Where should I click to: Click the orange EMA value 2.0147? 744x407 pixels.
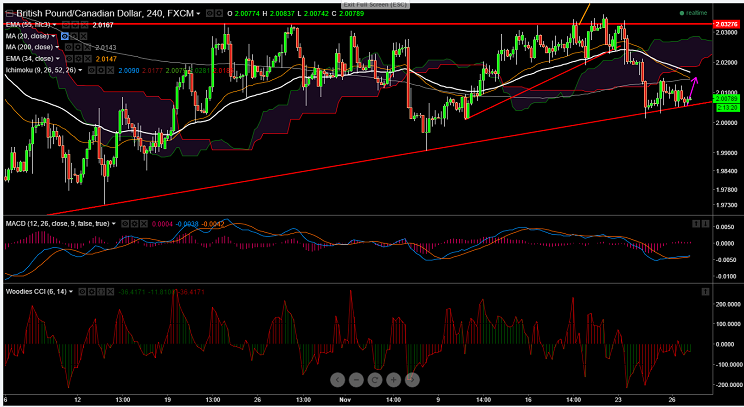[106, 59]
